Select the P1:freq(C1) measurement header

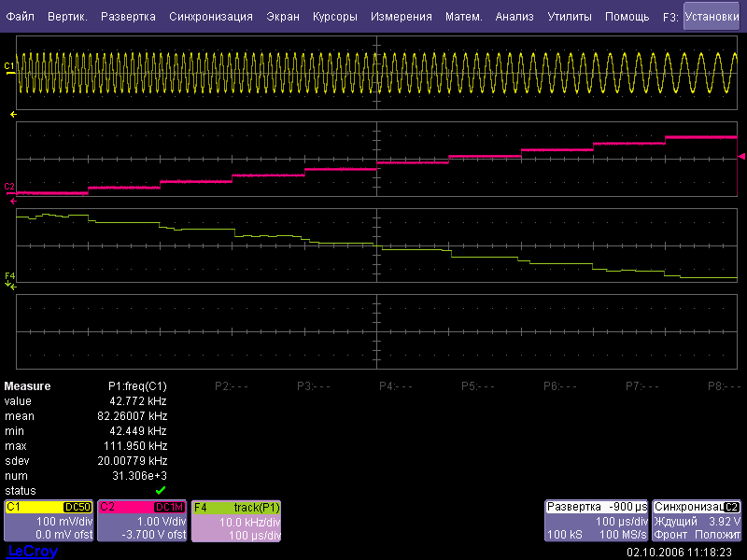[137, 385]
